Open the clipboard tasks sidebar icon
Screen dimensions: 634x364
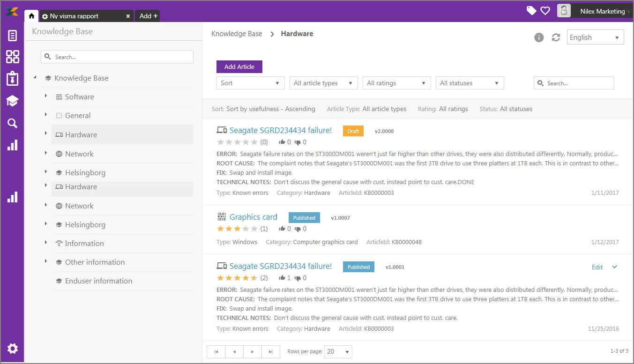pyautogui.click(x=13, y=79)
